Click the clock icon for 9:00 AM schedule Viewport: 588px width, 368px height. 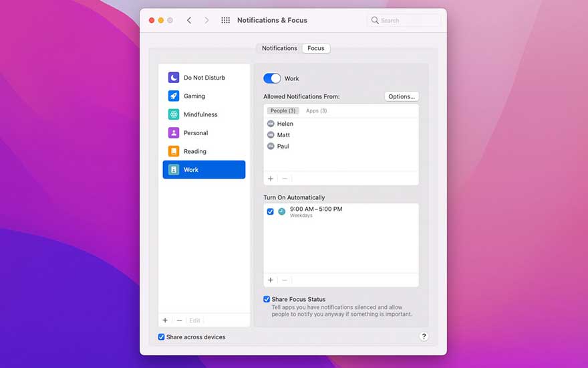(x=281, y=211)
